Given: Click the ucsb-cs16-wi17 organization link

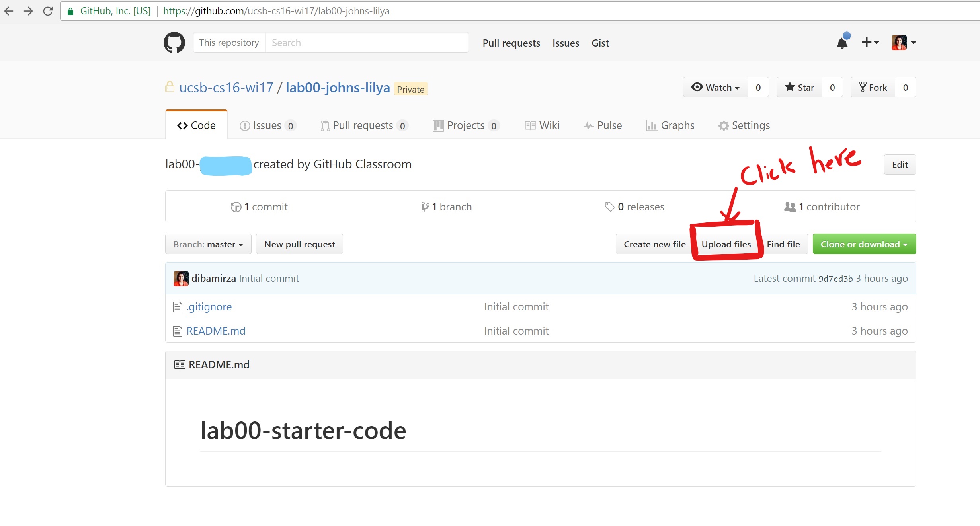Looking at the screenshot, I should [226, 87].
